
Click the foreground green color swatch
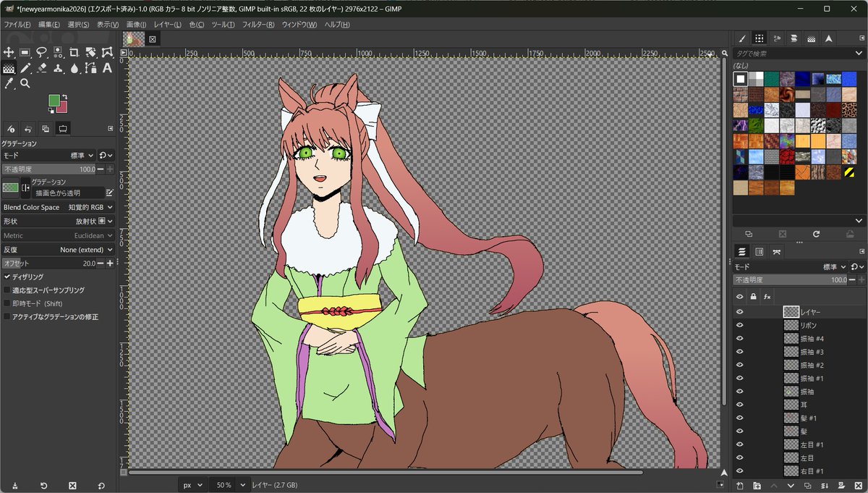[55, 101]
